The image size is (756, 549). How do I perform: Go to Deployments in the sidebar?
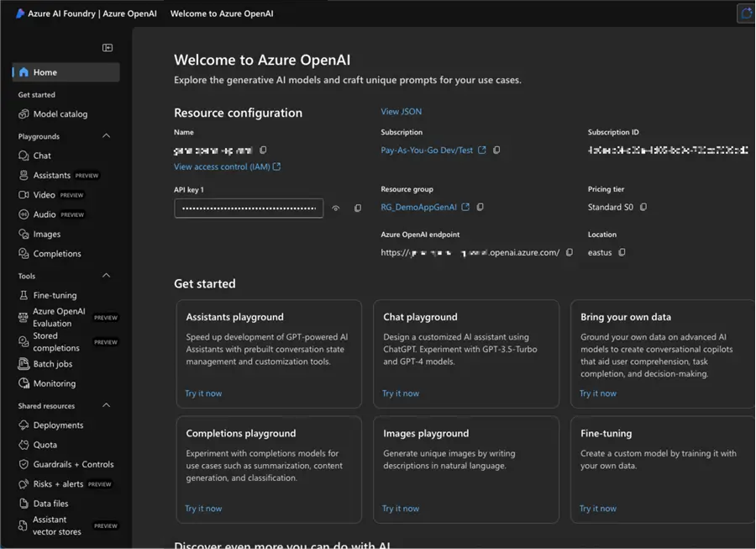pos(58,425)
